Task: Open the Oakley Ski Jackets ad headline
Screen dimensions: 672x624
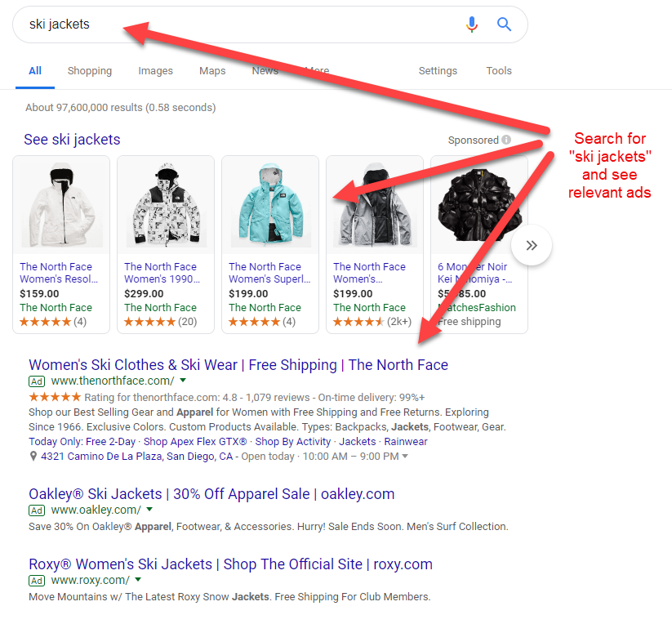Action: pyautogui.click(x=211, y=493)
